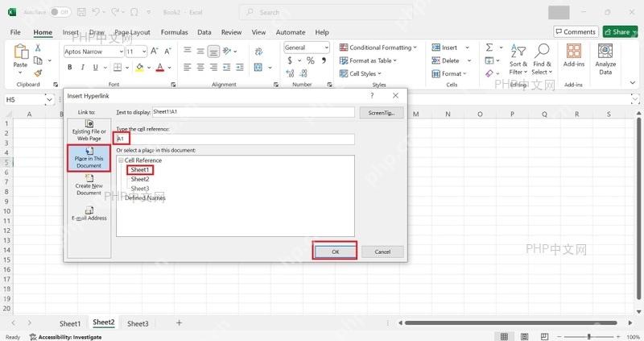The image size is (644, 341).
Task: Click the Accounting dollar format icon
Action: click(290, 60)
